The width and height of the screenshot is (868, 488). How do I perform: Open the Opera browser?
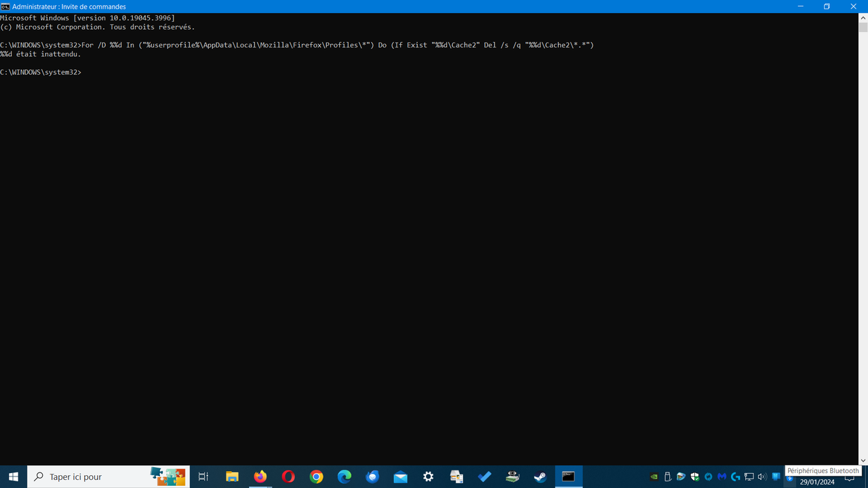point(288,476)
